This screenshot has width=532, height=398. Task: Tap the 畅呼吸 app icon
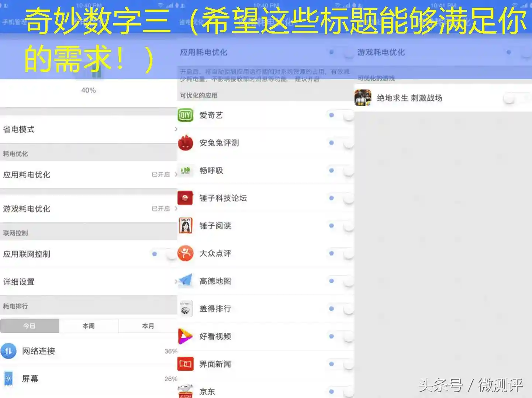tap(185, 170)
